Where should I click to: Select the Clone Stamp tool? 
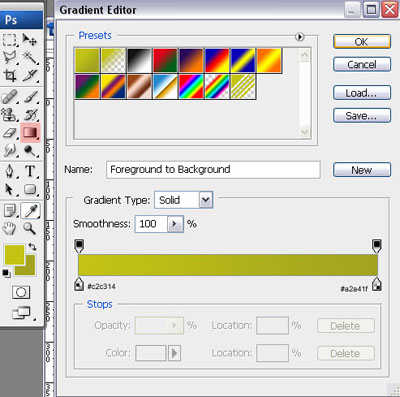point(9,115)
